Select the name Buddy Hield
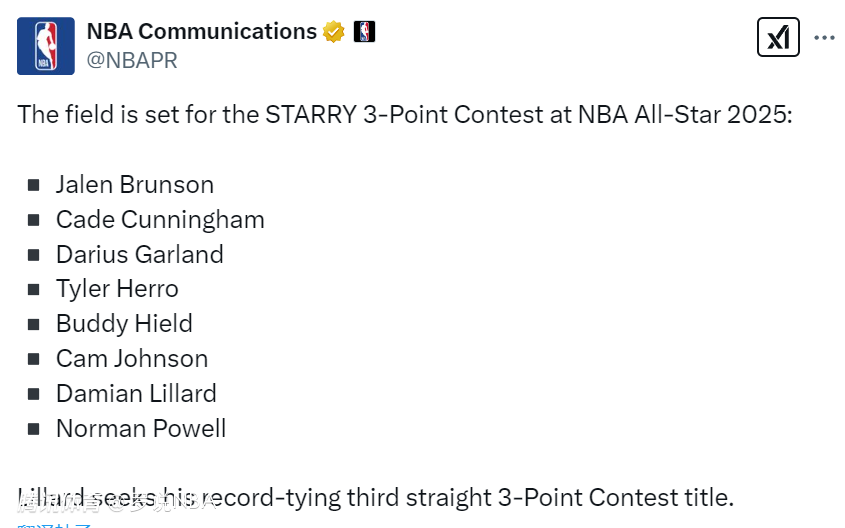This screenshot has height=528, width=845. coord(124,324)
